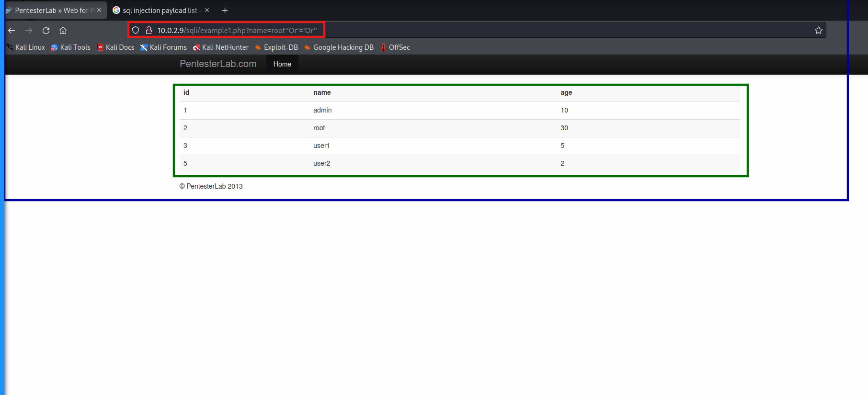Select the user2 name cell

(x=322, y=163)
